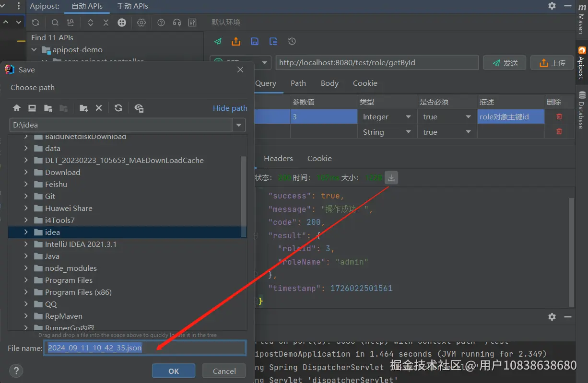Switch to the Body tab
This screenshot has height=383, width=588.
(x=329, y=83)
